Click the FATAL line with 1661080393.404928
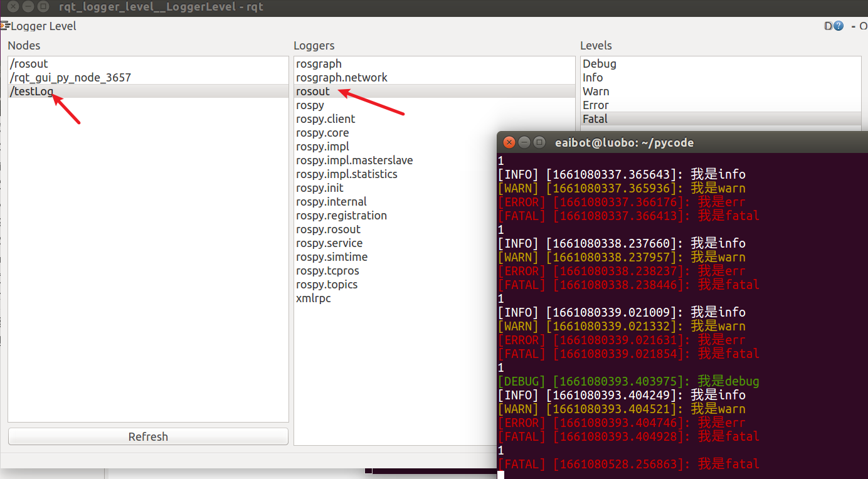The width and height of the screenshot is (868, 479). (628, 436)
